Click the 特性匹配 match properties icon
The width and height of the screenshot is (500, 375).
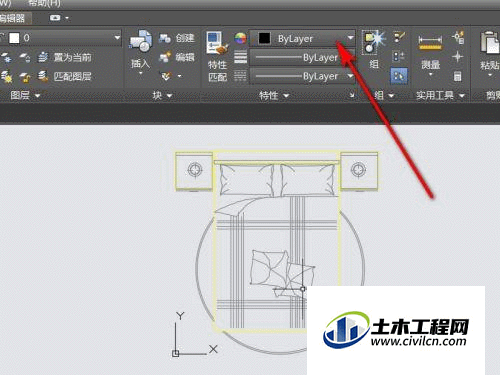click(217, 43)
